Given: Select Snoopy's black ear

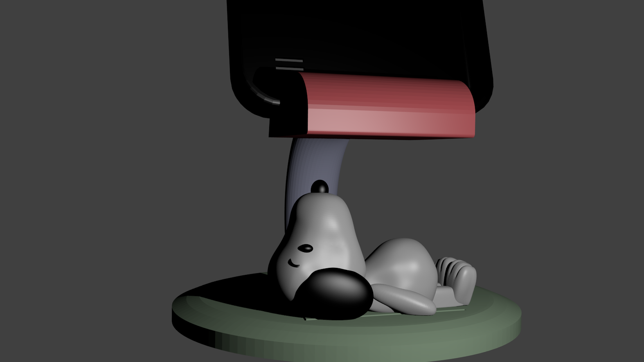Looking at the screenshot, I should pos(332,295).
